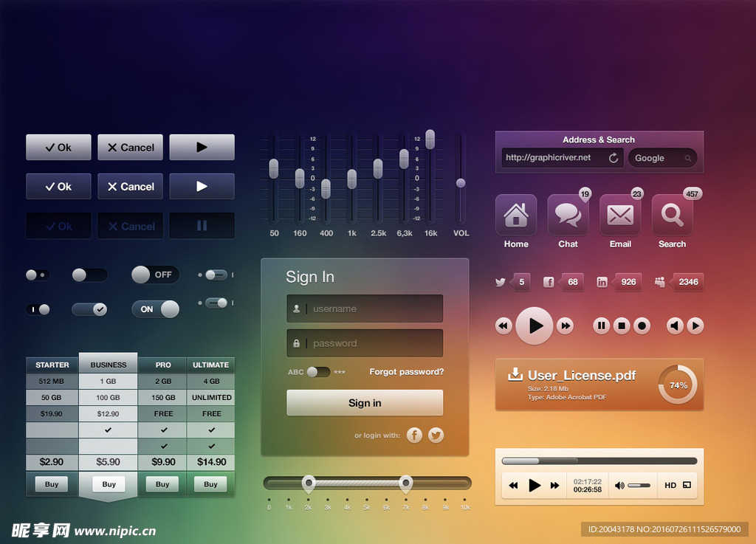
Task: Click Buy button under PRO plan
Action: tap(162, 484)
